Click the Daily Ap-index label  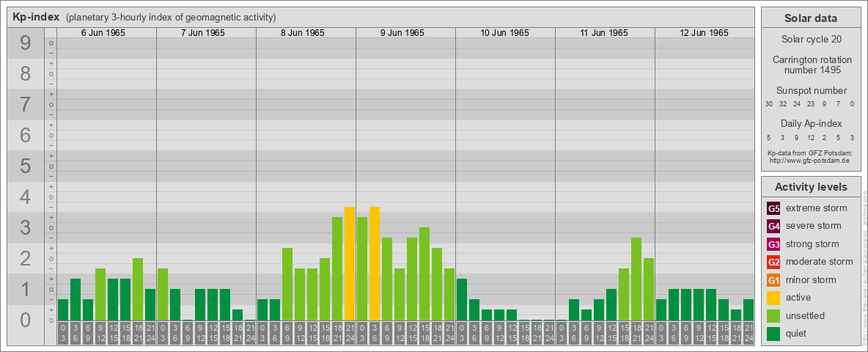point(811,123)
